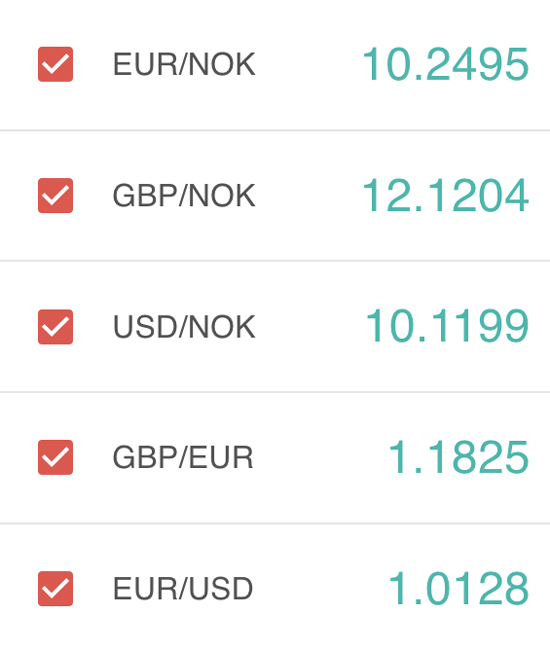Uncheck the EUR/NOK checkbox
Viewport: 550px width, 650px height.
(x=56, y=64)
